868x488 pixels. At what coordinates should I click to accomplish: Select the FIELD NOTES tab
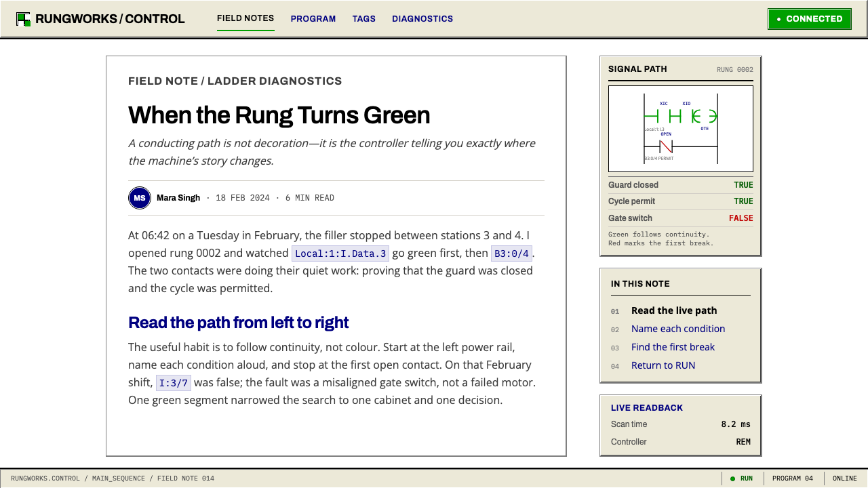click(x=245, y=18)
